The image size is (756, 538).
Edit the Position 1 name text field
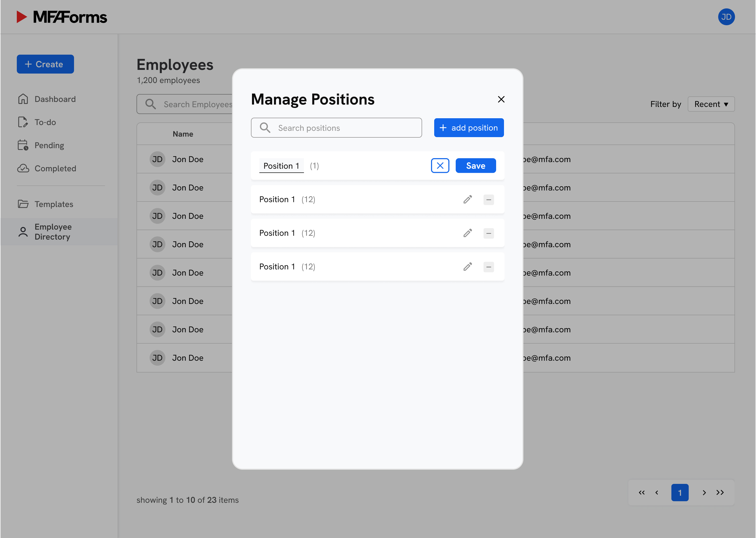[281, 166]
